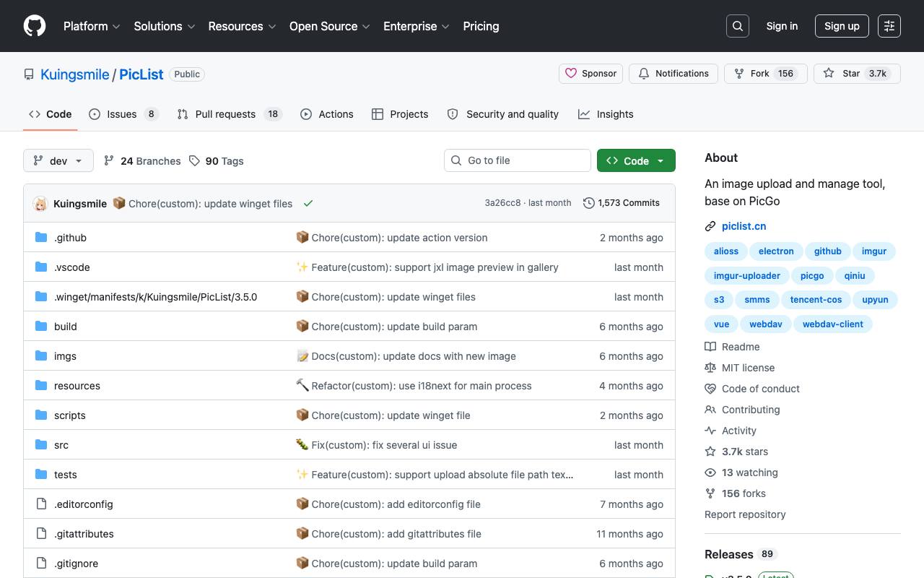Click Report repository link
The width and height of the screenshot is (924, 578).
(x=745, y=514)
